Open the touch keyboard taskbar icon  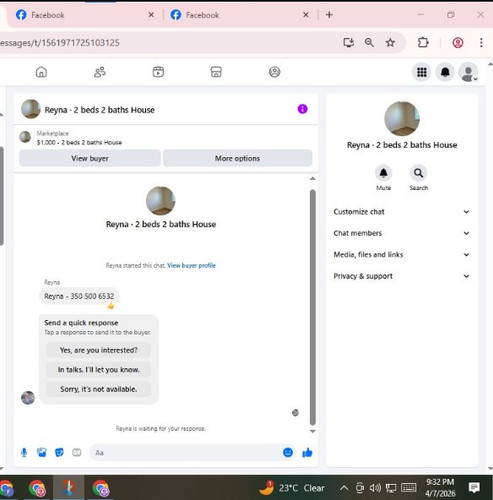[409, 488]
